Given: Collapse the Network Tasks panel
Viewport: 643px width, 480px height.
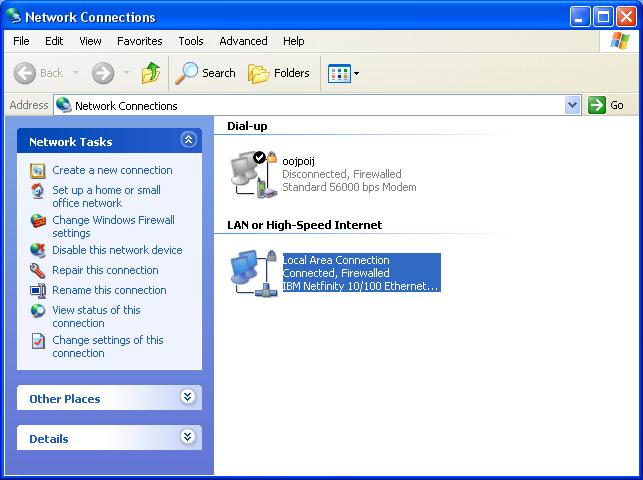Looking at the screenshot, I should (x=188, y=140).
